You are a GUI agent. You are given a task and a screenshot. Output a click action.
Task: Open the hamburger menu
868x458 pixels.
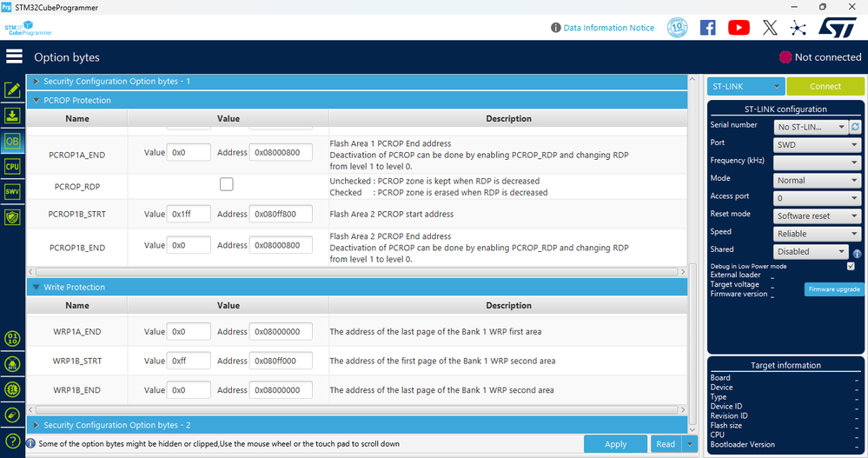click(14, 56)
